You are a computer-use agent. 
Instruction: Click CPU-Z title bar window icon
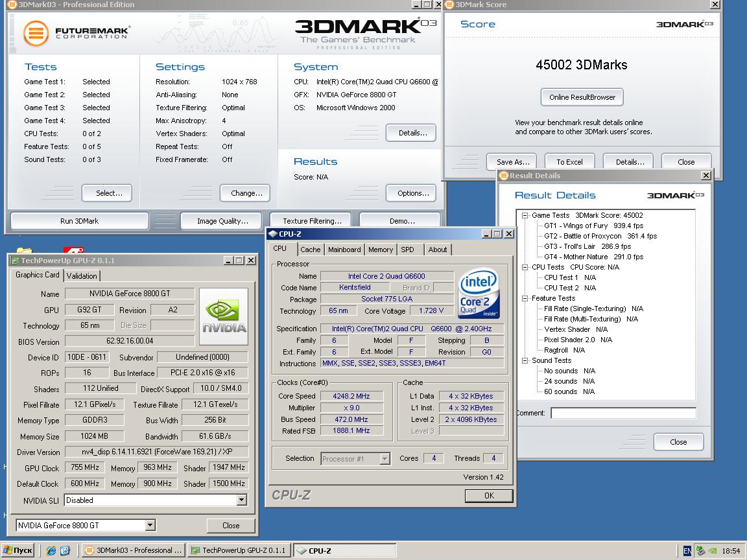(272, 234)
